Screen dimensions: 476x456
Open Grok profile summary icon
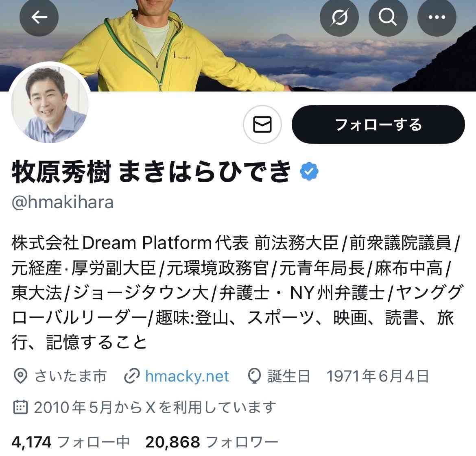pos(339,17)
